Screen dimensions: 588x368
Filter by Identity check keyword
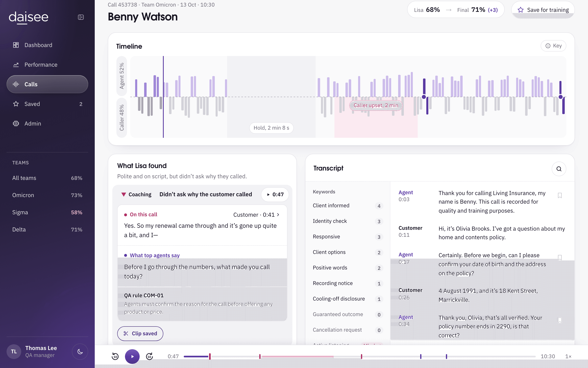(x=348, y=221)
